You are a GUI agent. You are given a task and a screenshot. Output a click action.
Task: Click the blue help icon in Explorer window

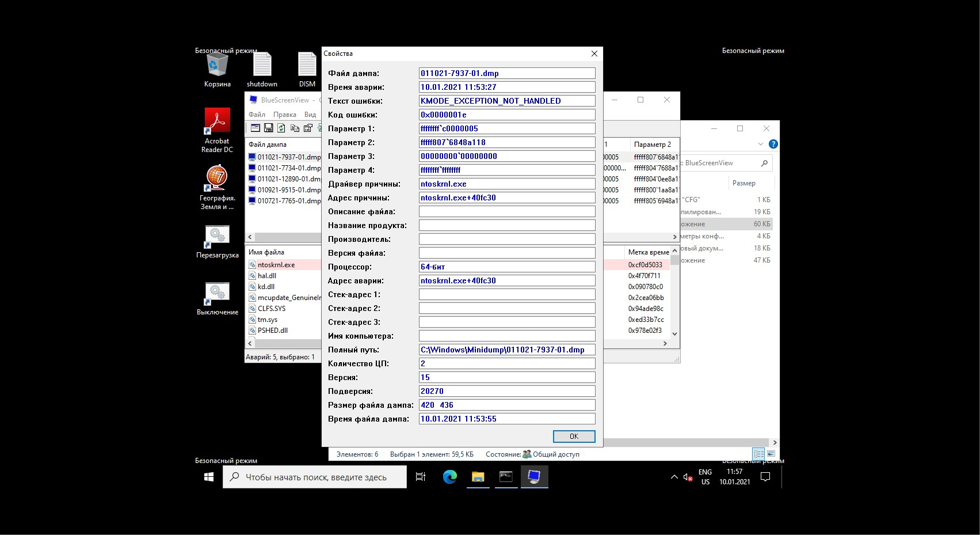click(773, 144)
